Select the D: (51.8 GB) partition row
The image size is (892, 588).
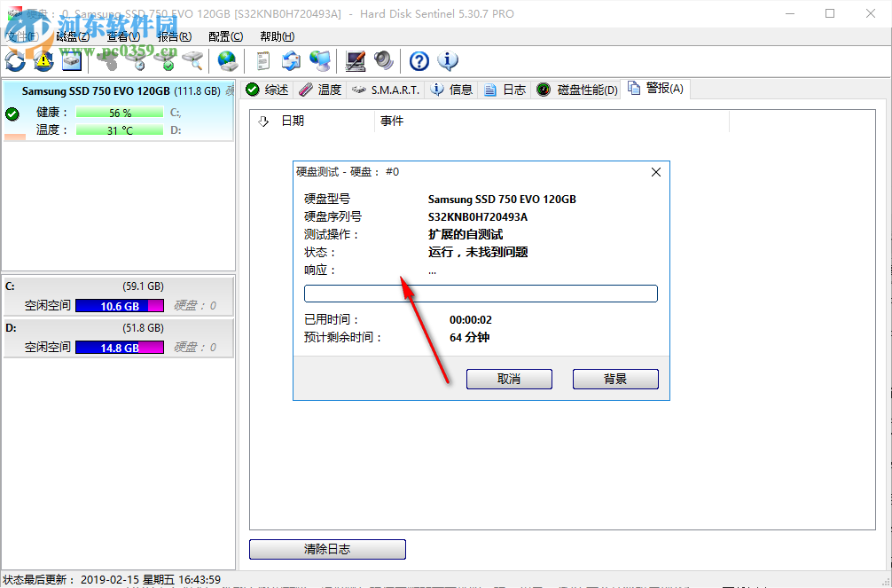(118, 338)
